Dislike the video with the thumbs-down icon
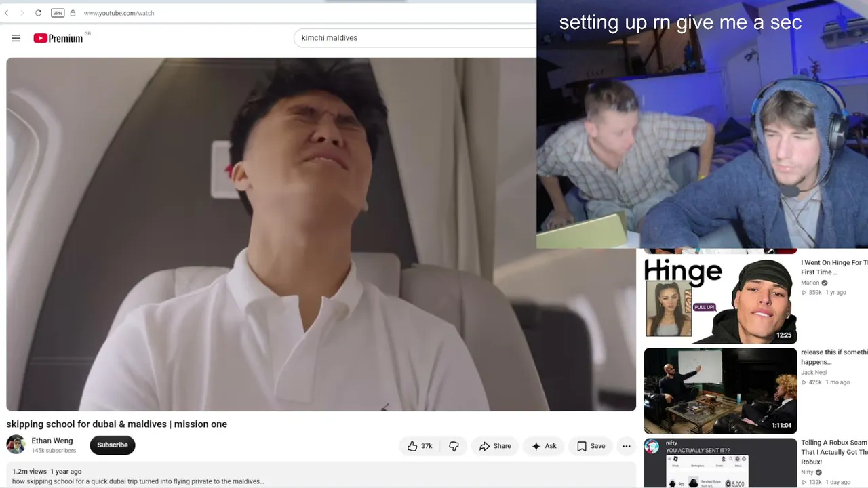Image resolution: width=868 pixels, height=488 pixels. pos(454,446)
